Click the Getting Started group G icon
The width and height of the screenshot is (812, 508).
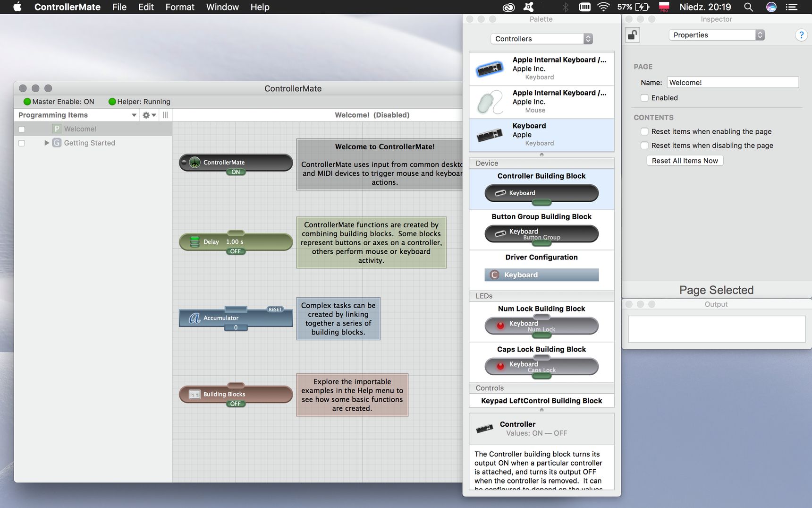click(57, 143)
